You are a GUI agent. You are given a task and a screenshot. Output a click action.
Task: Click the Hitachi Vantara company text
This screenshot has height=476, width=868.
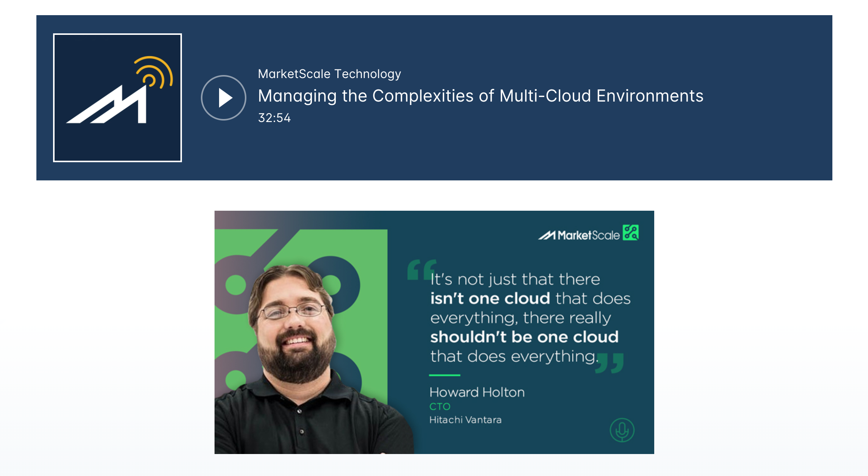click(465, 420)
